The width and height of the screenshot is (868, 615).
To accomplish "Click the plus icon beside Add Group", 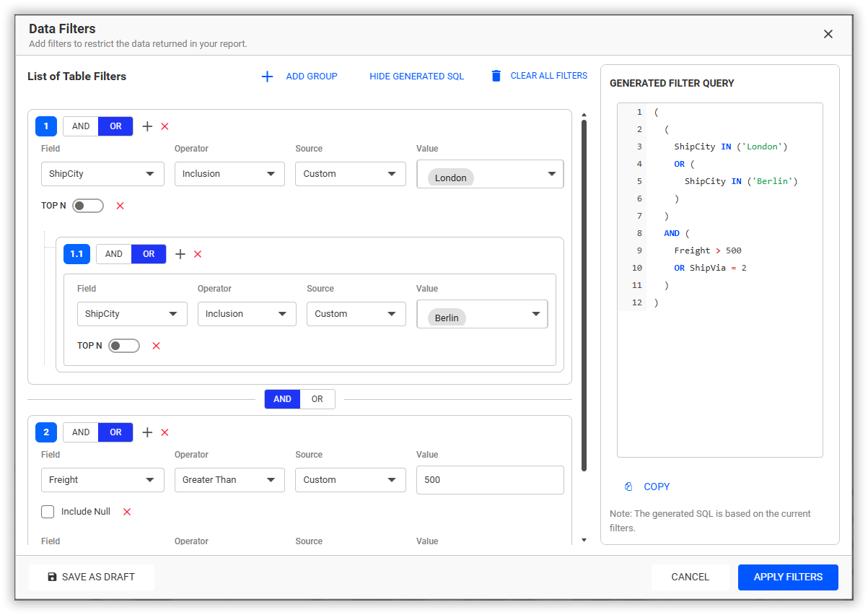I will (x=267, y=76).
